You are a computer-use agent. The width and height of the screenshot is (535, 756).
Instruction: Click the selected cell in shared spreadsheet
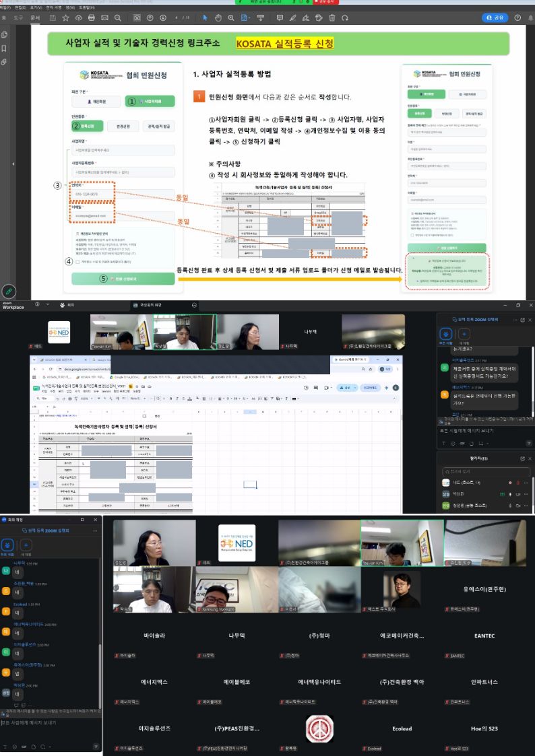click(250, 484)
